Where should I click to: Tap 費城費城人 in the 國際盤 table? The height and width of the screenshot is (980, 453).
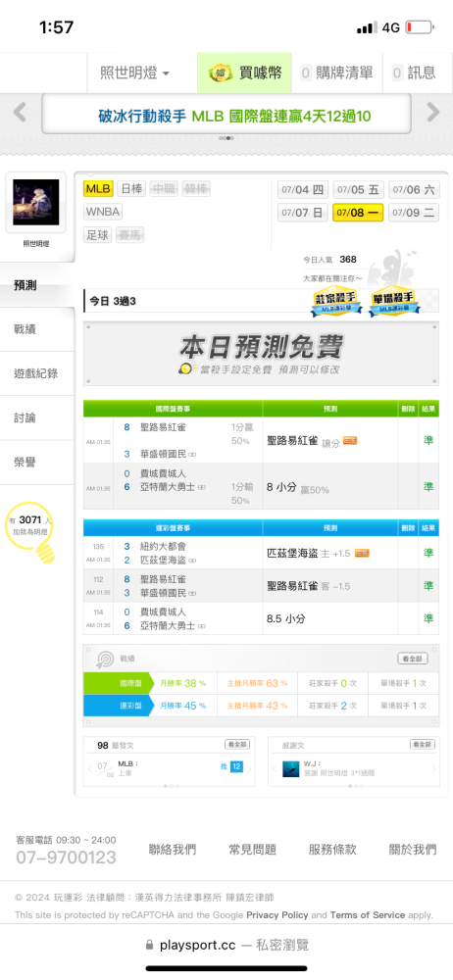[x=164, y=473]
